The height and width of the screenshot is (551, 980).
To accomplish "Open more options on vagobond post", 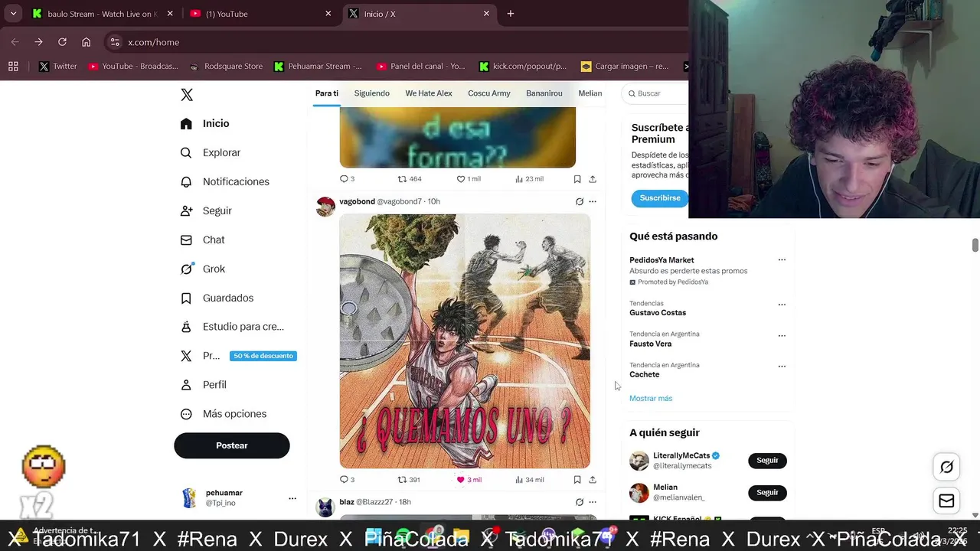I will point(593,201).
